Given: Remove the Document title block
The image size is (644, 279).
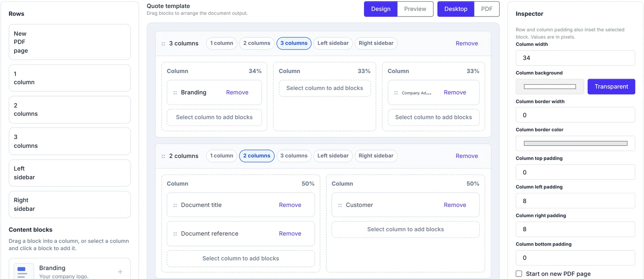Looking at the screenshot, I should (290, 205).
